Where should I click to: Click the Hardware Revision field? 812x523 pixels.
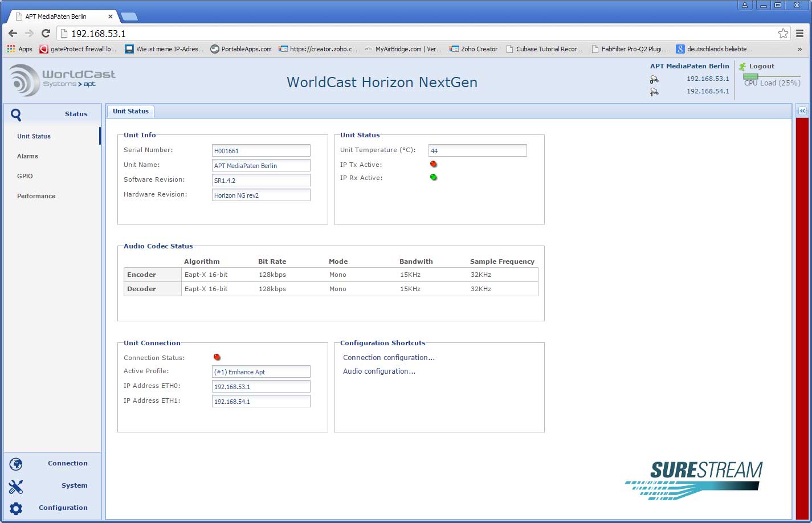pos(261,195)
